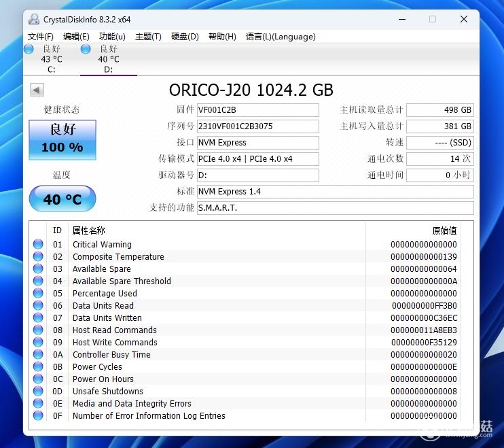Click the transfer mode field PCIe 4.0 x4
The height and width of the screenshot is (448, 504).
click(x=258, y=159)
